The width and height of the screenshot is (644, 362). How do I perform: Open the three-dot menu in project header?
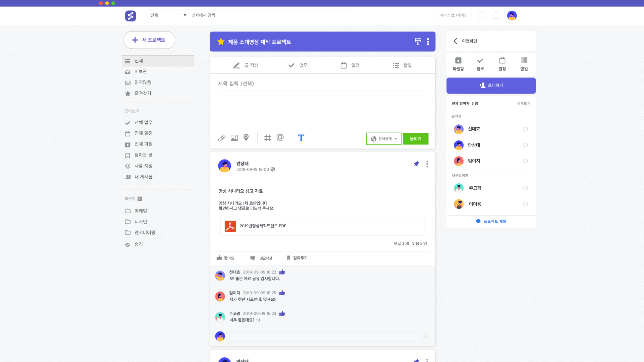click(428, 42)
